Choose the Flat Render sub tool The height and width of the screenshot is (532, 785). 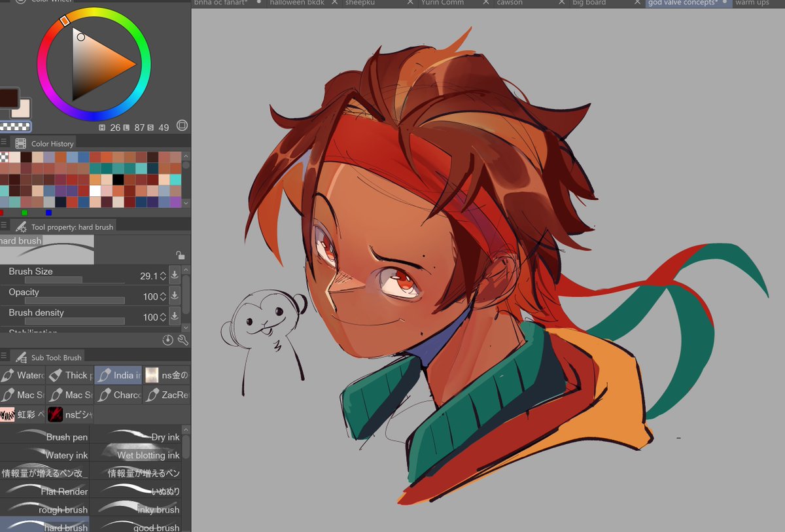coord(44,489)
